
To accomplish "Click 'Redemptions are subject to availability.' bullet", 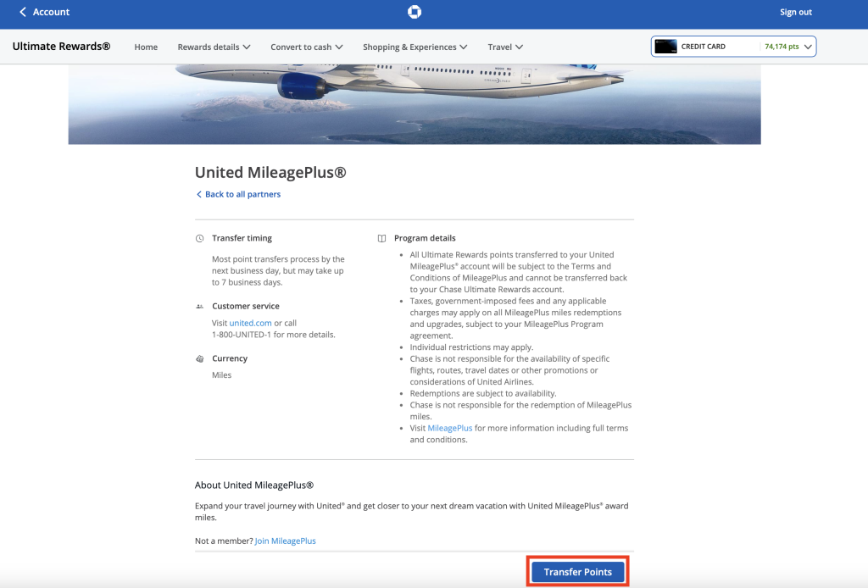I will 483,393.
